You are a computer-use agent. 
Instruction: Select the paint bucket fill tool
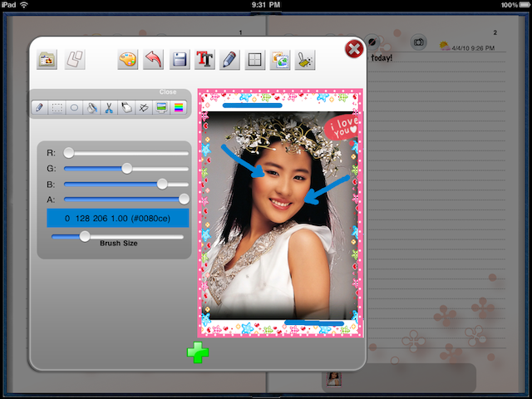(x=91, y=107)
